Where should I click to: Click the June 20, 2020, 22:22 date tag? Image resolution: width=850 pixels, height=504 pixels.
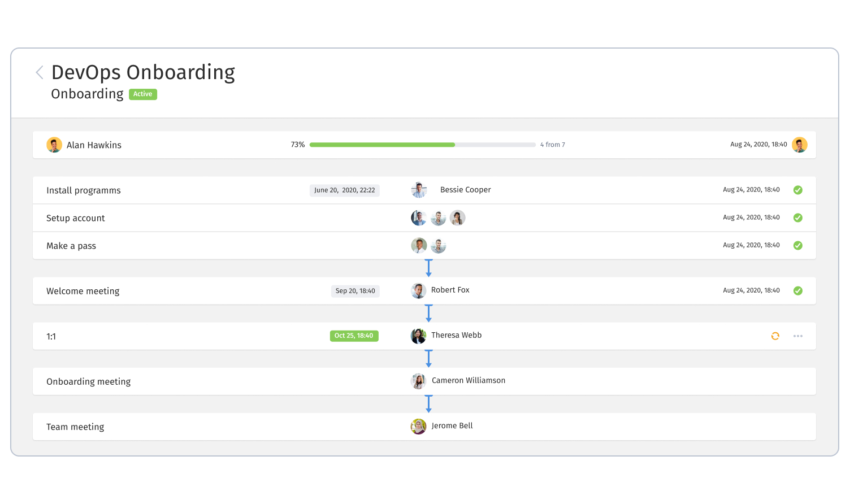345,190
